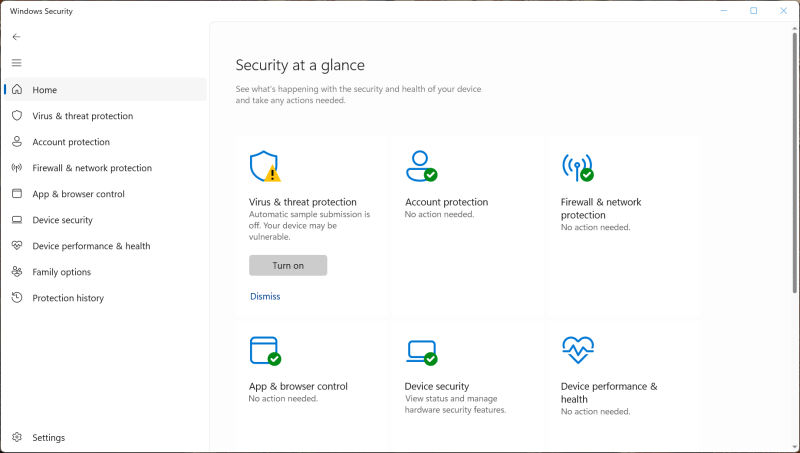Screen dimensions: 800x453
Task: Click the back arrow icon
Action: 16,36
